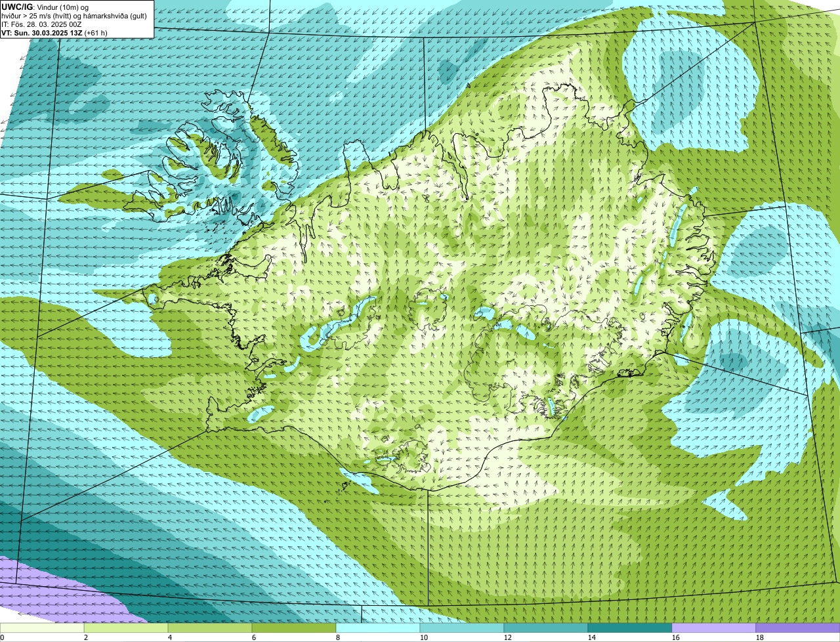Click the legend label '18'

click(759, 637)
